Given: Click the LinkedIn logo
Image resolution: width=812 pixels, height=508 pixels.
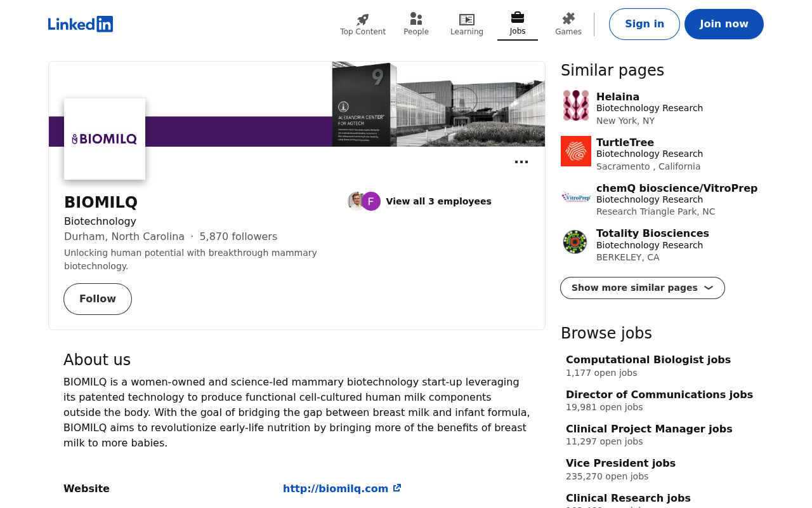Looking at the screenshot, I should coord(81,24).
